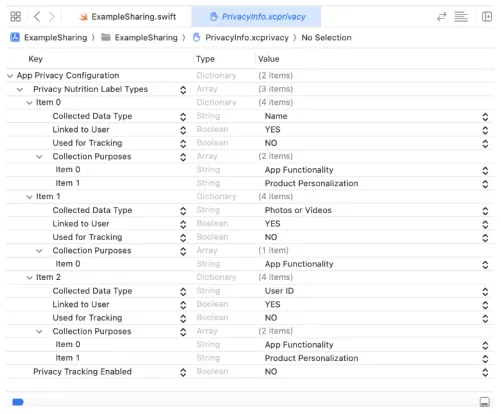501x414 pixels.
Task: Go back with the left arrow
Action: [37, 16]
